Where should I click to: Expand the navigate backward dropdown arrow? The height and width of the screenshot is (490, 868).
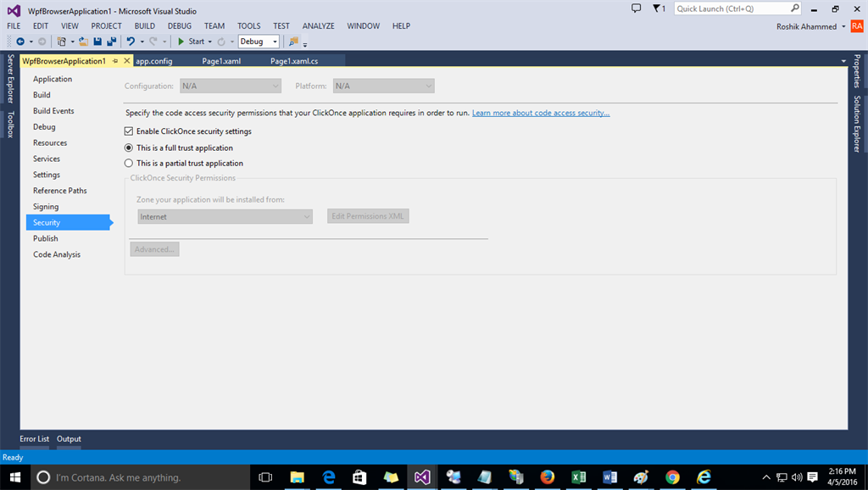click(31, 42)
